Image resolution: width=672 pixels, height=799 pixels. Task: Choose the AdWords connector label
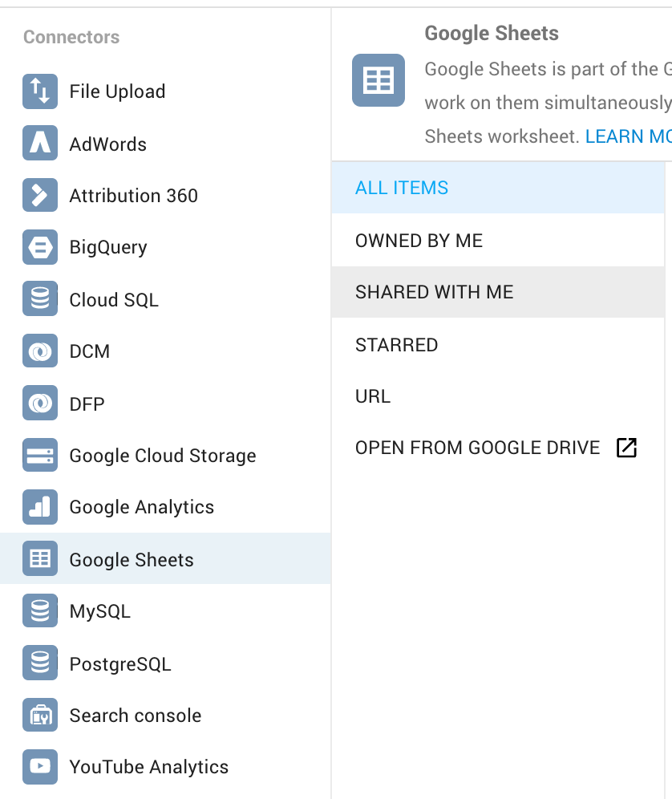[x=108, y=144]
